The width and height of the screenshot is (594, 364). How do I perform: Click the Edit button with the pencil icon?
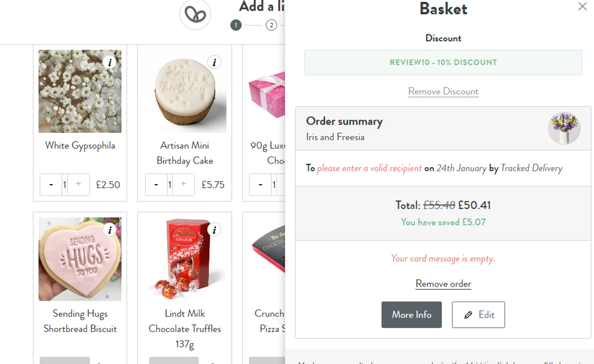point(478,314)
